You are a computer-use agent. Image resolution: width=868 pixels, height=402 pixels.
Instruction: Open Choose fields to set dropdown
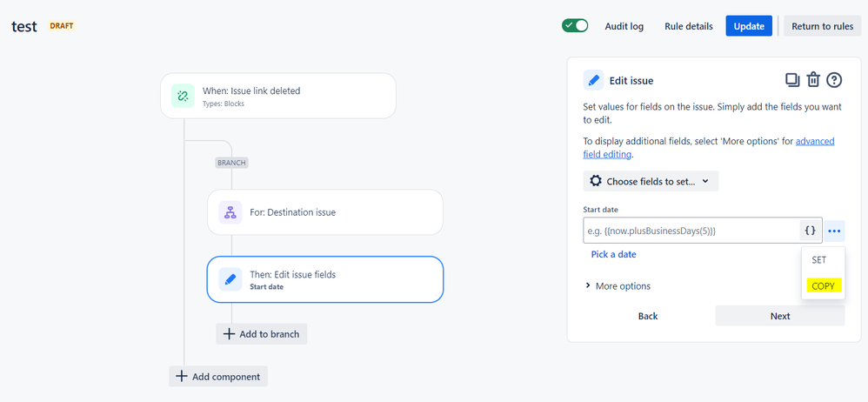[x=651, y=181]
